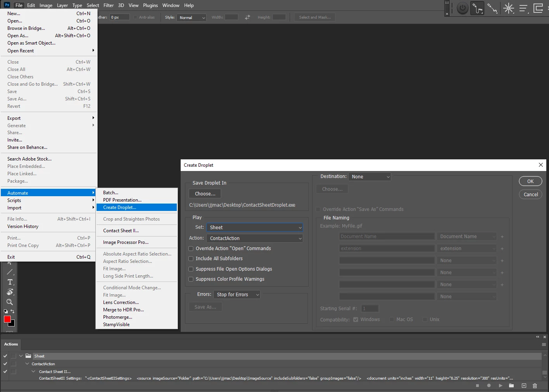The image size is (549, 392).
Task: Choose Merge to HDR Pro... item
Action: (136, 310)
